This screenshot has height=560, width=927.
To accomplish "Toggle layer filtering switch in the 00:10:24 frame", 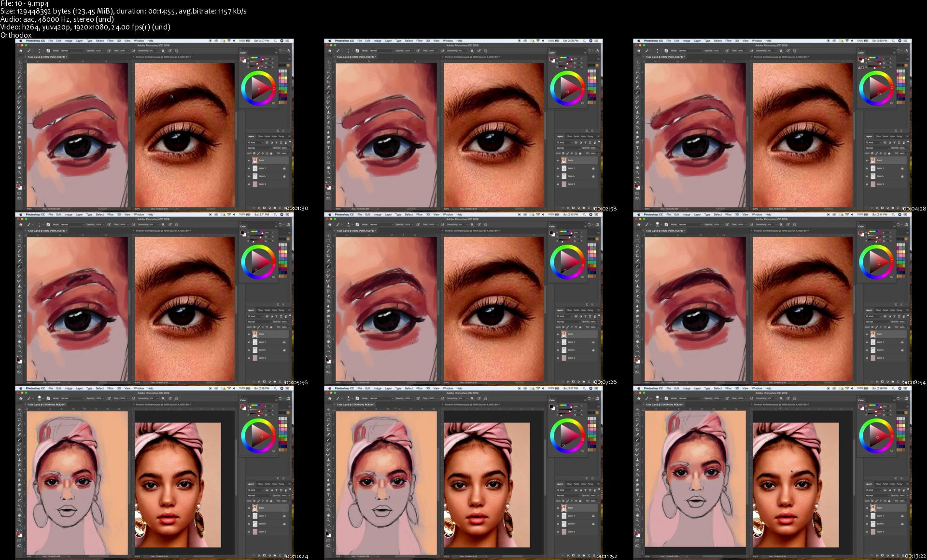I will pos(290,490).
